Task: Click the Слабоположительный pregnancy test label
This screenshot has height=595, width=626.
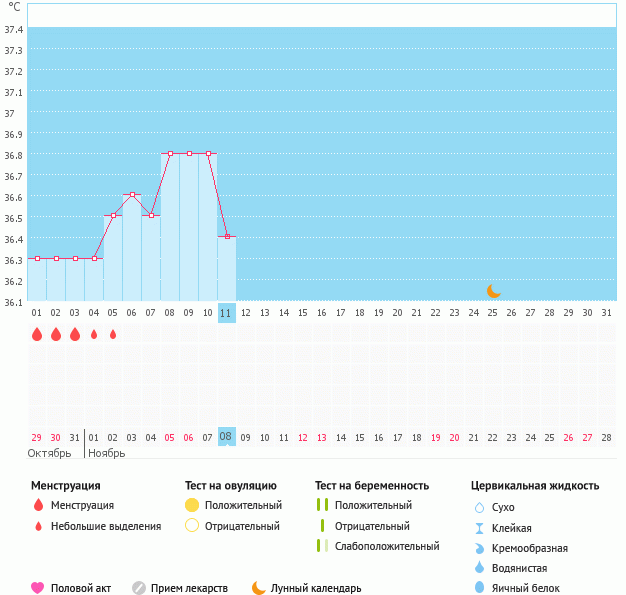Action: pos(387,546)
